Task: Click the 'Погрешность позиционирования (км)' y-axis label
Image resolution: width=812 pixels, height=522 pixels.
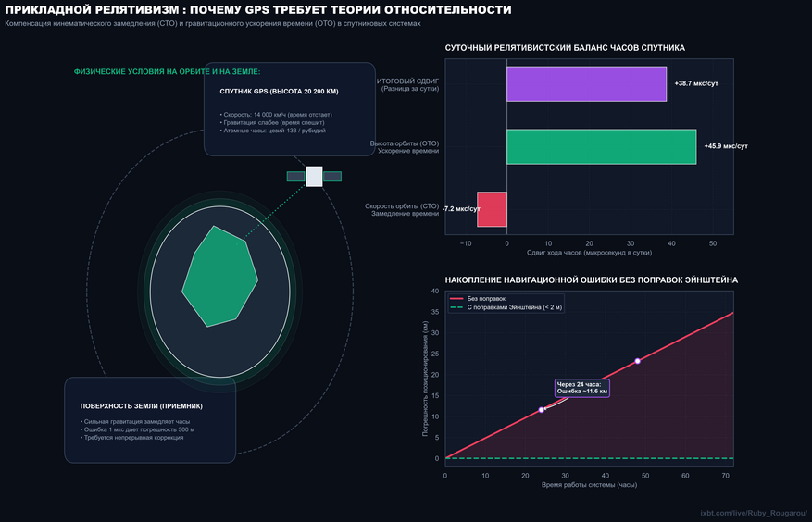Action: point(425,379)
